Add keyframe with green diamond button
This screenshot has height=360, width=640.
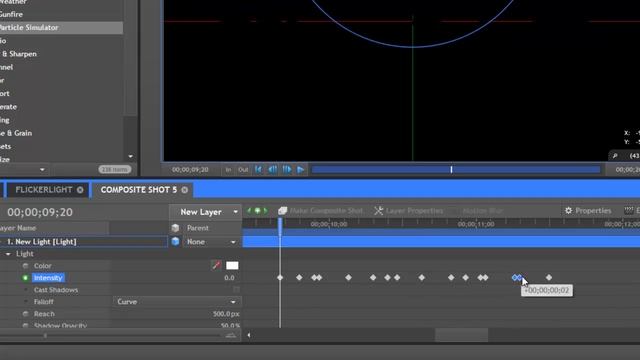257,211
